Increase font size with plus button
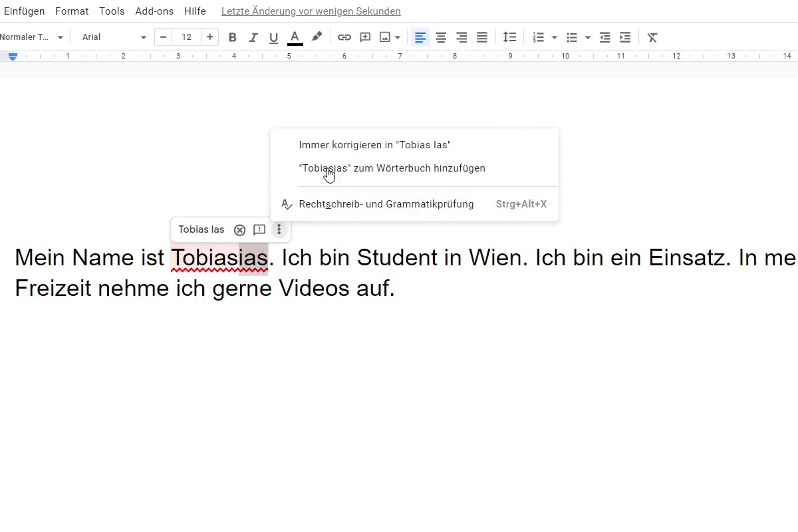 (x=210, y=37)
